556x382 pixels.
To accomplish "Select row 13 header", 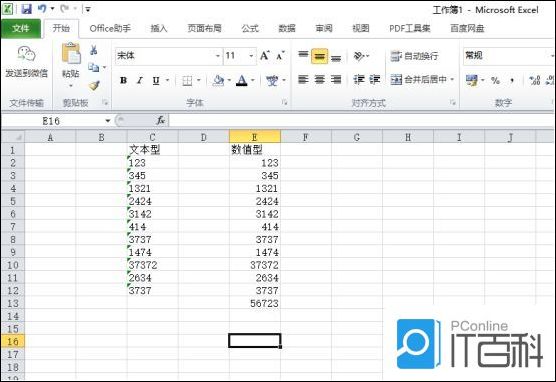I will point(13,304).
